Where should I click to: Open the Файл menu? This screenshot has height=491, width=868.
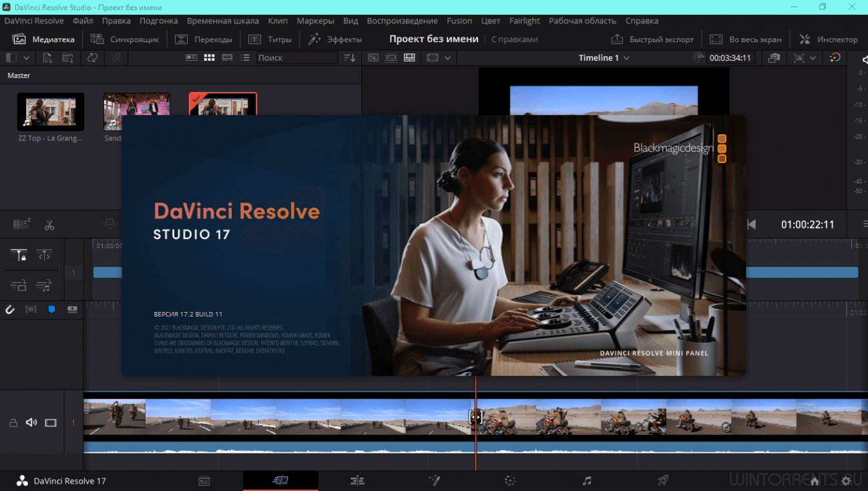pyautogui.click(x=83, y=21)
